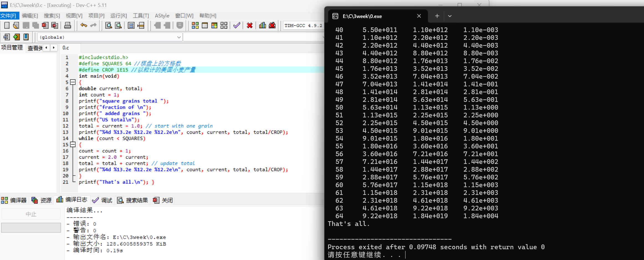Create a new source file from toolbar
This screenshot has height=260, width=644.
click(x=7, y=25)
